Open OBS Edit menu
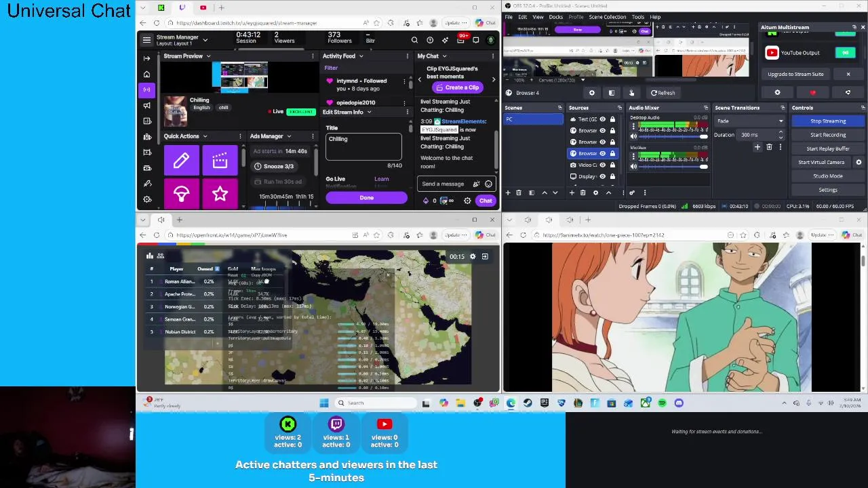 (523, 17)
